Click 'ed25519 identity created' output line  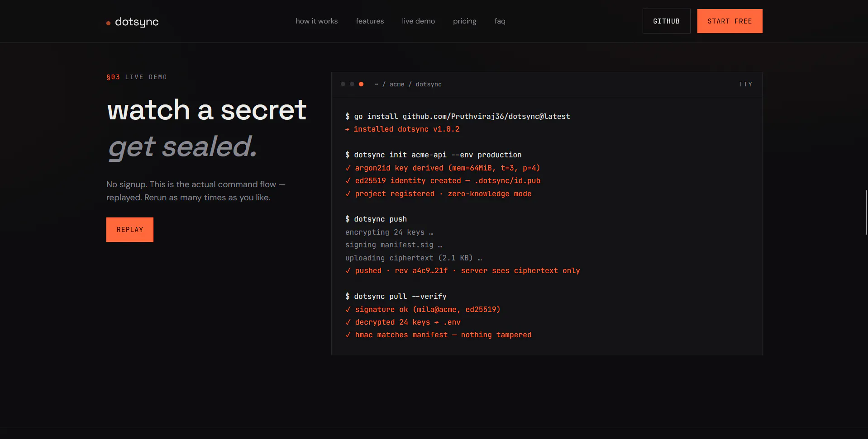(443, 180)
